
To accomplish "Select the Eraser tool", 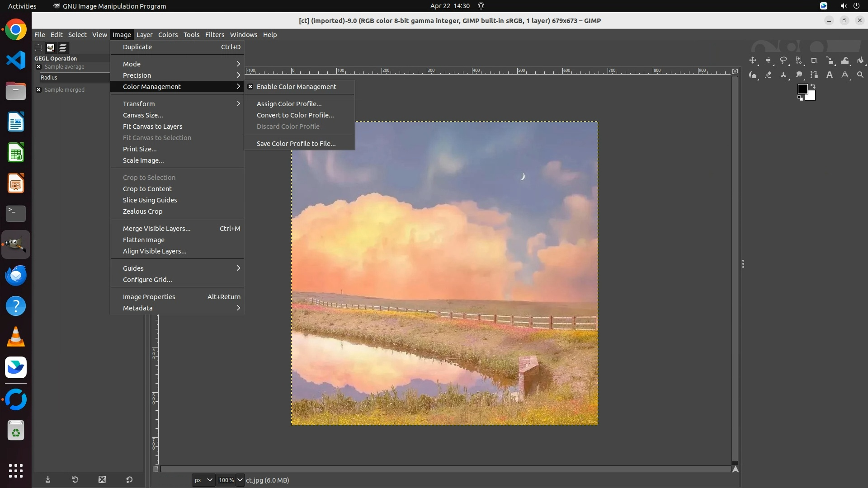I will coord(768,75).
